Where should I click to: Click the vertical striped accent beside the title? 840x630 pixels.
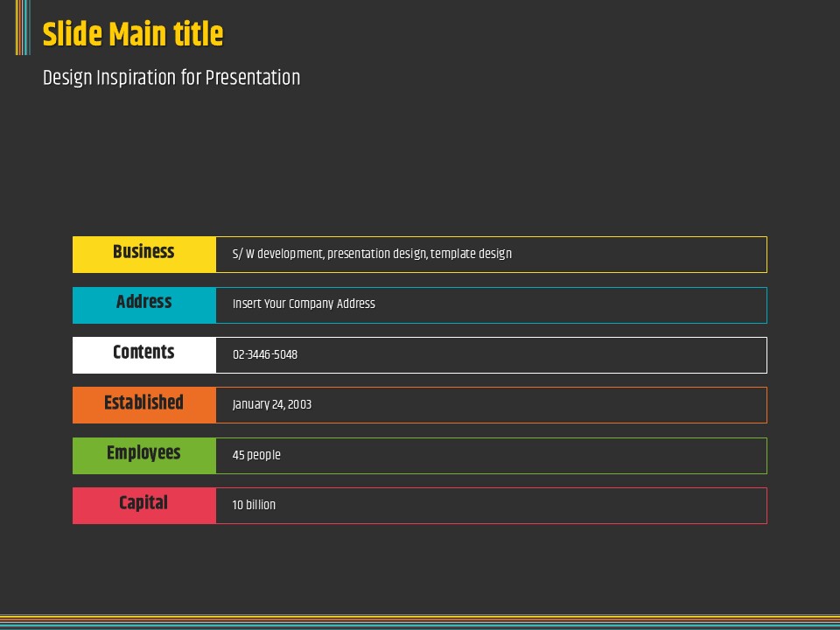click(23, 27)
